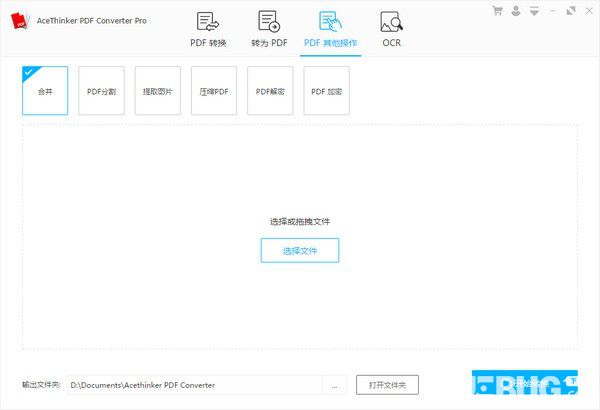Select the 合并 merge tile
This screenshot has width=600, height=410.
[x=45, y=91]
